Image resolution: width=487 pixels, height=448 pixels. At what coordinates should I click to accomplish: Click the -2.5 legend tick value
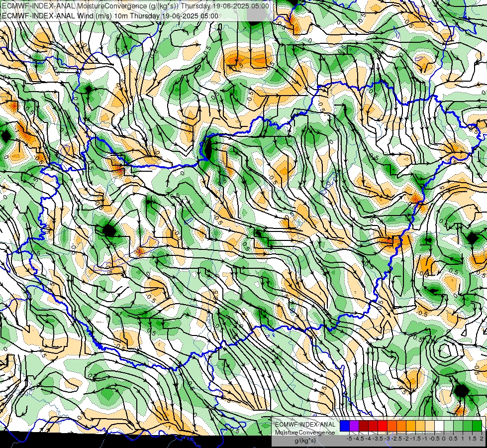tap(396, 439)
